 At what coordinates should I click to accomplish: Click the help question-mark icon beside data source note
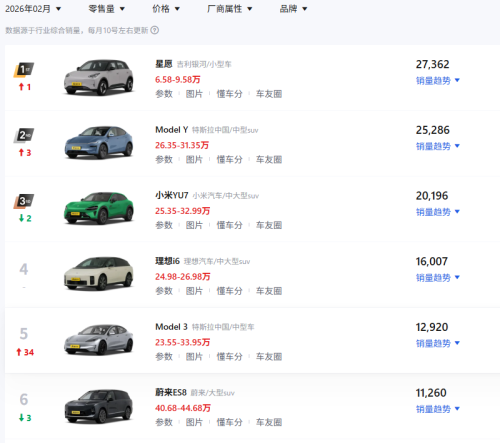155,30
